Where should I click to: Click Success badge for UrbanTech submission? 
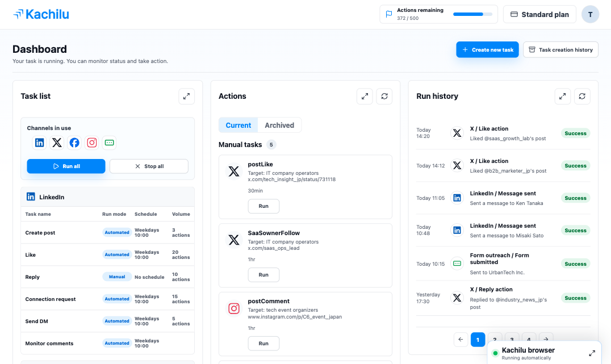(575, 264)
